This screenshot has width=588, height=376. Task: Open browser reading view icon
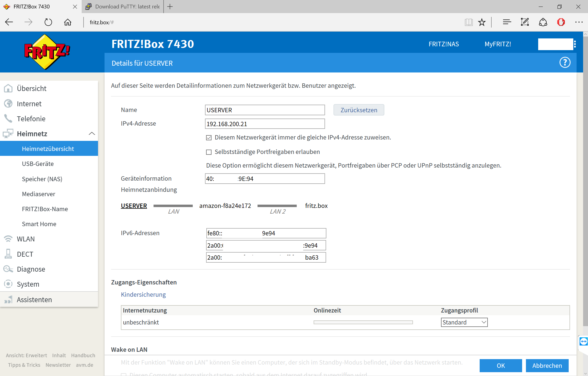468,22
